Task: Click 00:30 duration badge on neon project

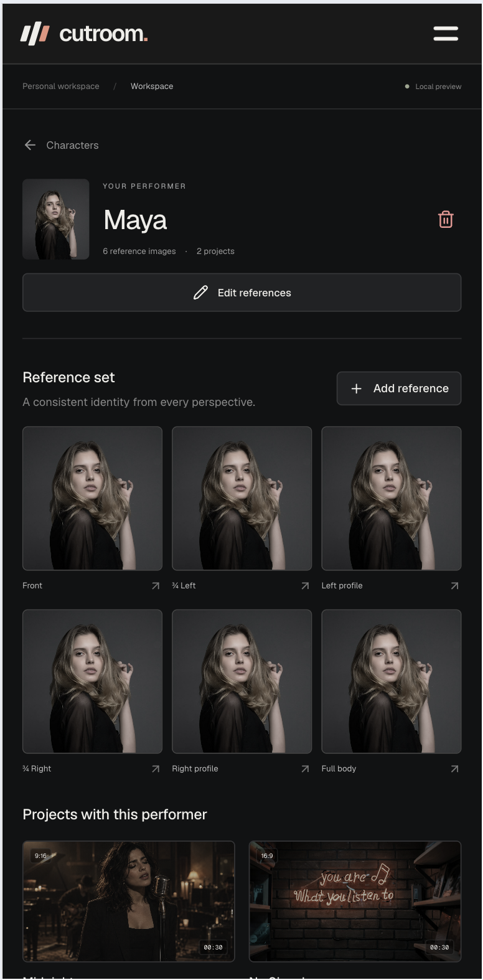Action: tap(439, 947)
